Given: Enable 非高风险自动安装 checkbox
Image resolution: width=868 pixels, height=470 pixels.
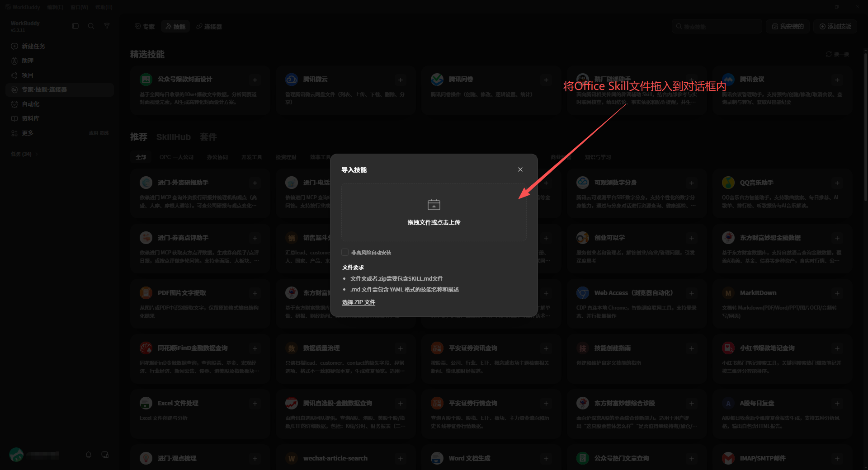Looking at the screenshot, I should pyautogui.click(x=345, y=252).
